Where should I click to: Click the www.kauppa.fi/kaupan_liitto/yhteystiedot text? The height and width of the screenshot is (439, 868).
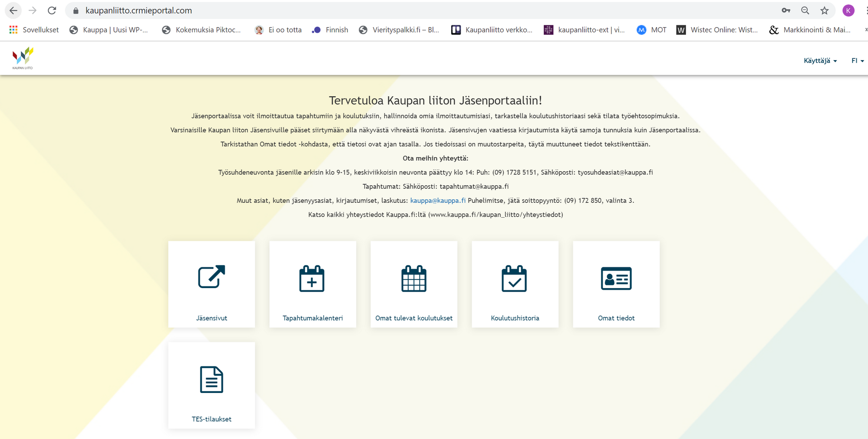495,215
